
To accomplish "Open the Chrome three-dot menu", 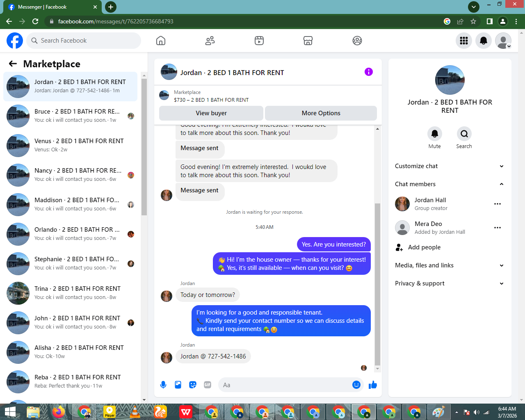I will [x=516, y=21].
